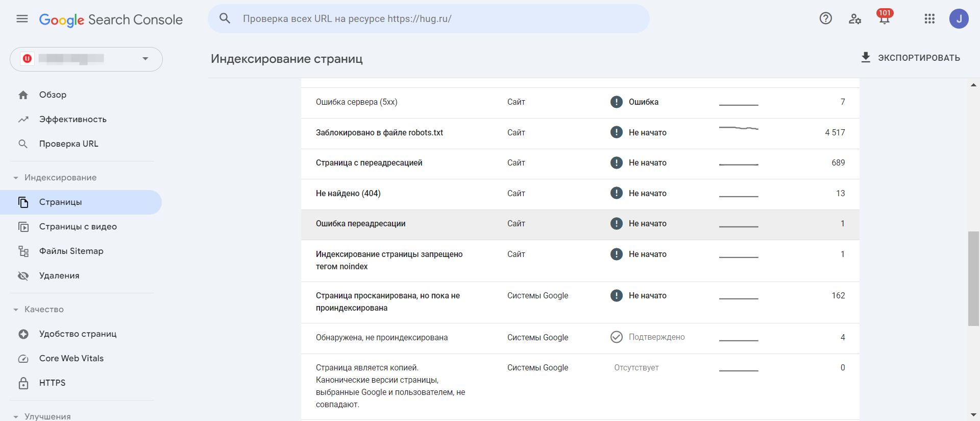Image resolution: width=980 pixels, height=421 pixels.
Task: Collapse the Улучшения section
Action: pyautogui.click(x=16, y=416)
